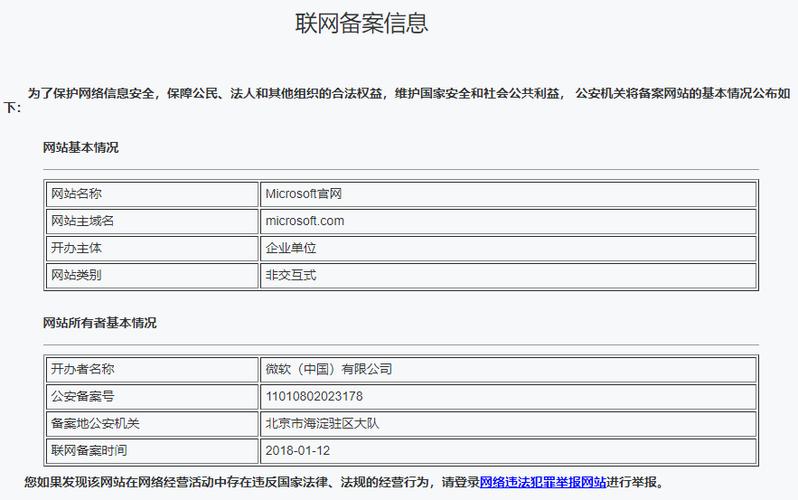Click the 网站名称 label cell

coord(152,194)
